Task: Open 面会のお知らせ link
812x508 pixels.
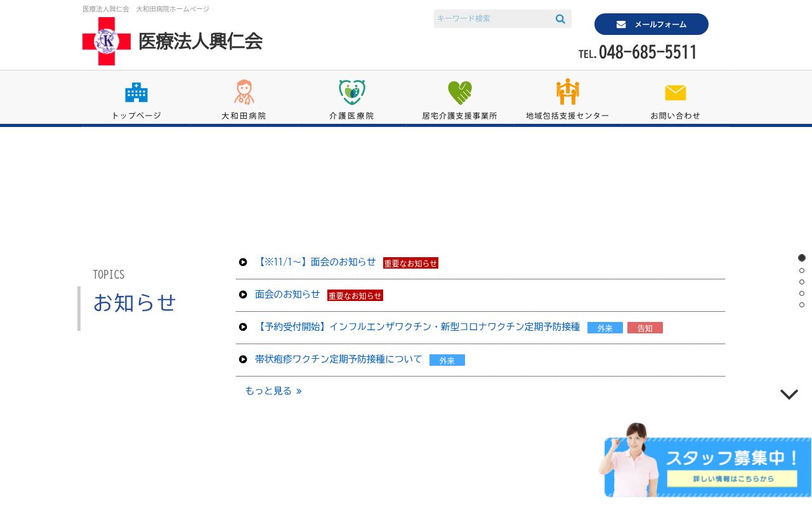Action: pyautogui.click(x=287, y=294)
